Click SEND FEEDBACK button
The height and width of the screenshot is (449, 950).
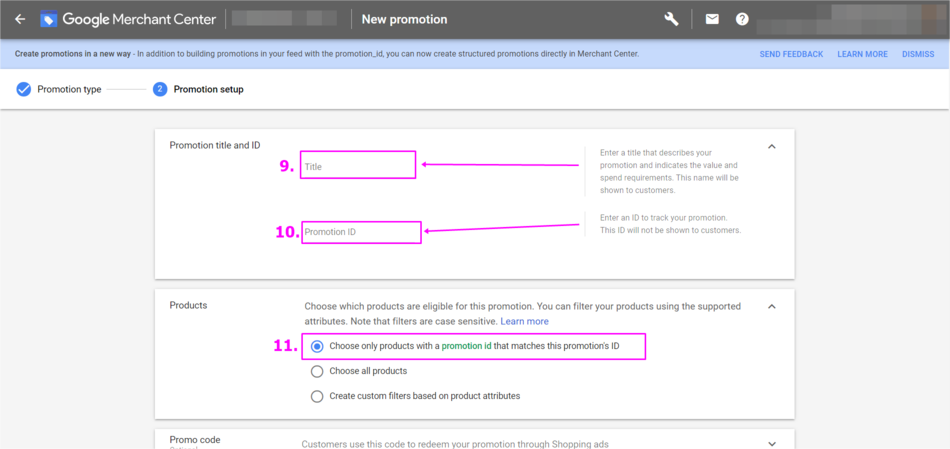[791, 54]
